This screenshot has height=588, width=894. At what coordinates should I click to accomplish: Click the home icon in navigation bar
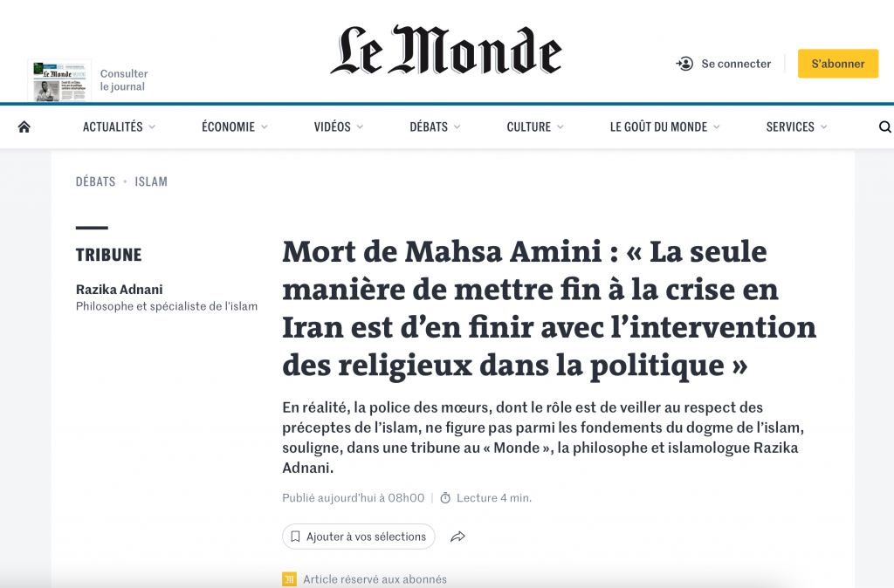pyautogui.click(x=24, y=126)
